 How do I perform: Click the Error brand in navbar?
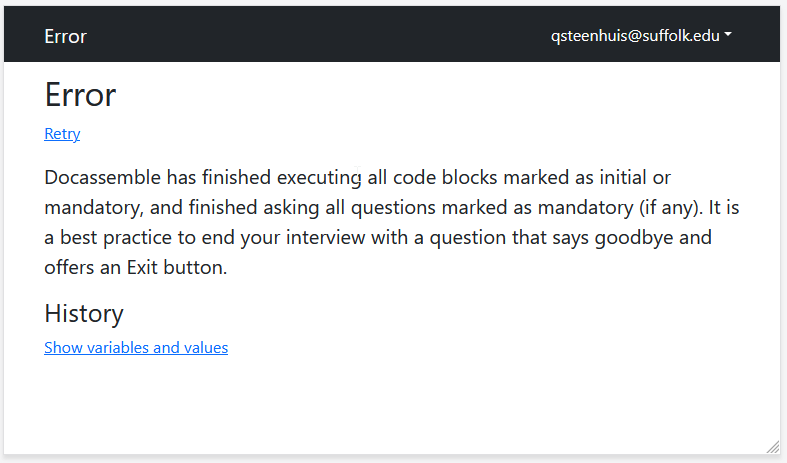[x=65, y=37]
